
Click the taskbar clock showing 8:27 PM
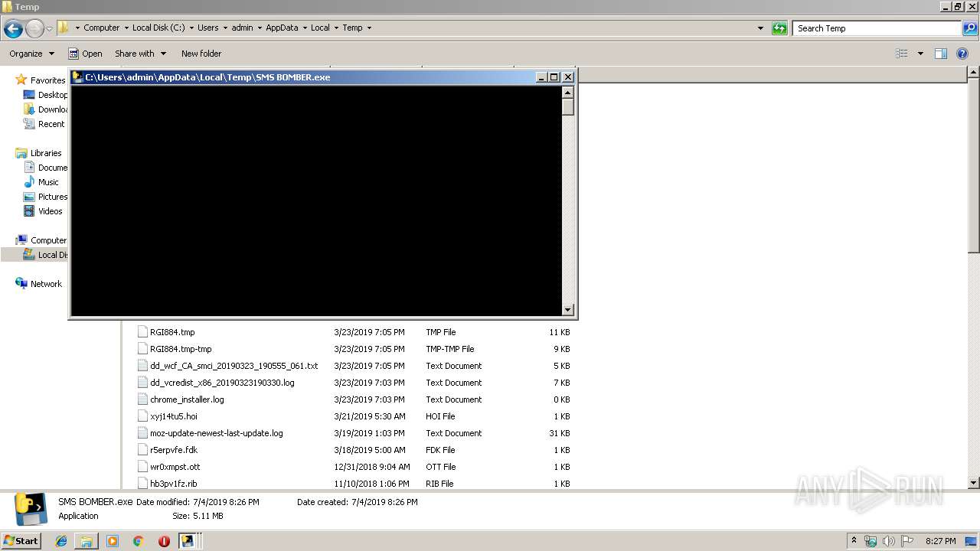(x=940, y=541)
